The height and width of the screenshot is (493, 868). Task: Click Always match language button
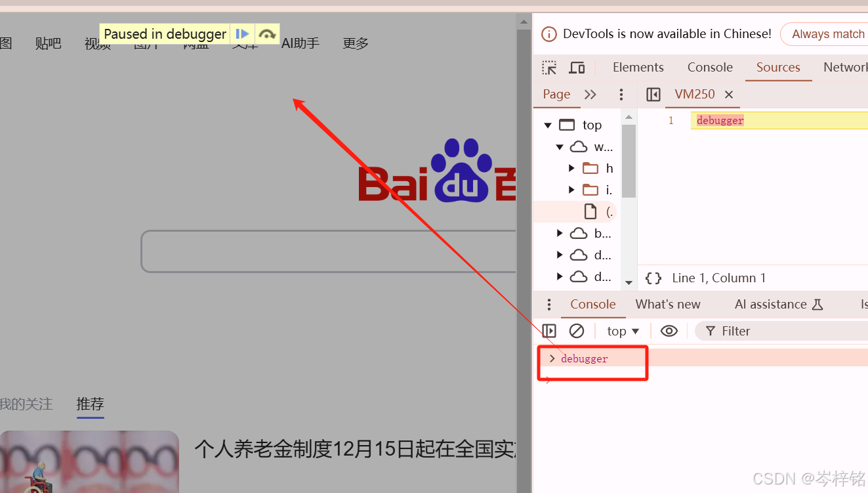click(x=824, y=34)
